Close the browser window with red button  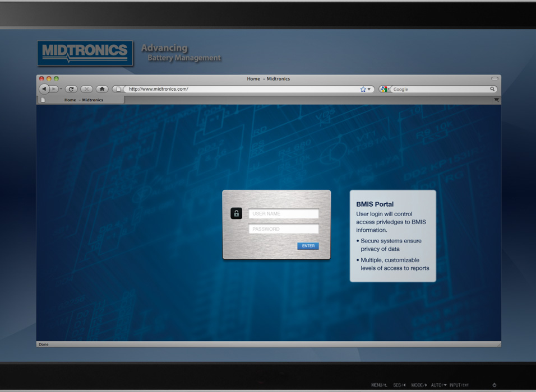coord(41,78)
